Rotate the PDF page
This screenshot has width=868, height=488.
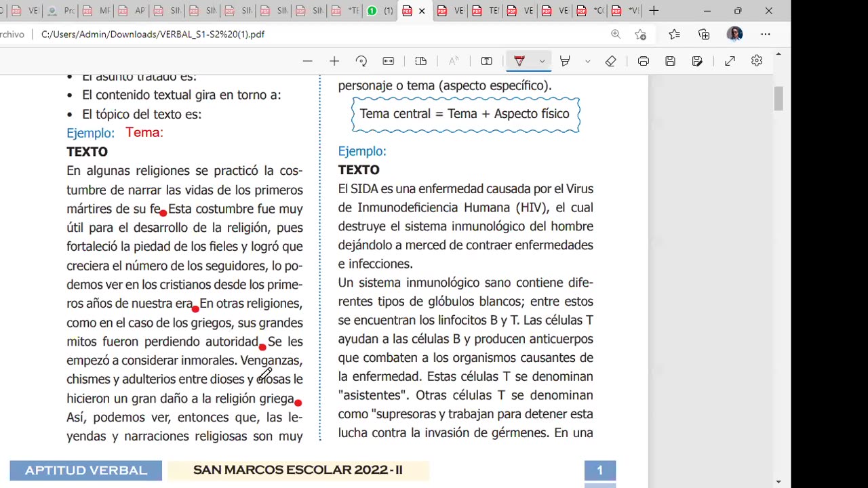(361, 61)
